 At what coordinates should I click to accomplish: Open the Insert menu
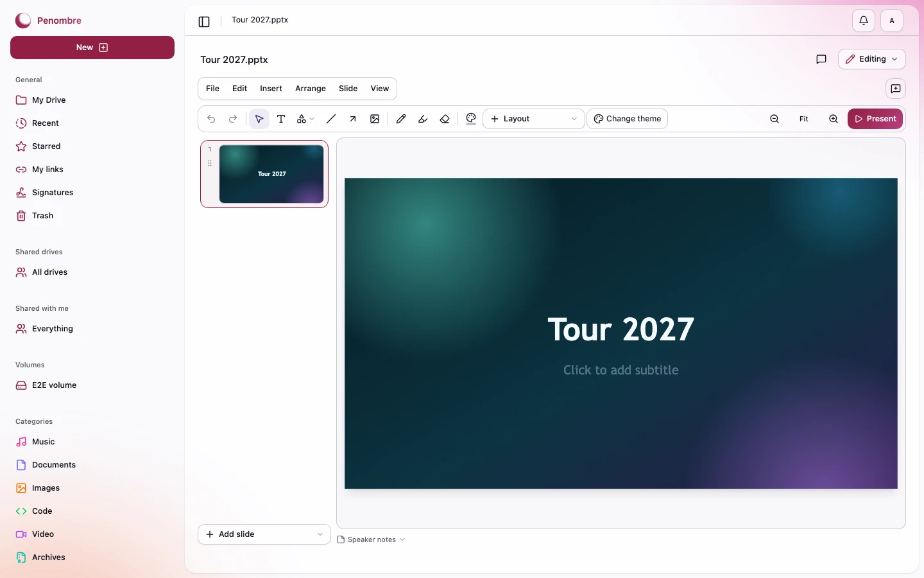[271, 89]
